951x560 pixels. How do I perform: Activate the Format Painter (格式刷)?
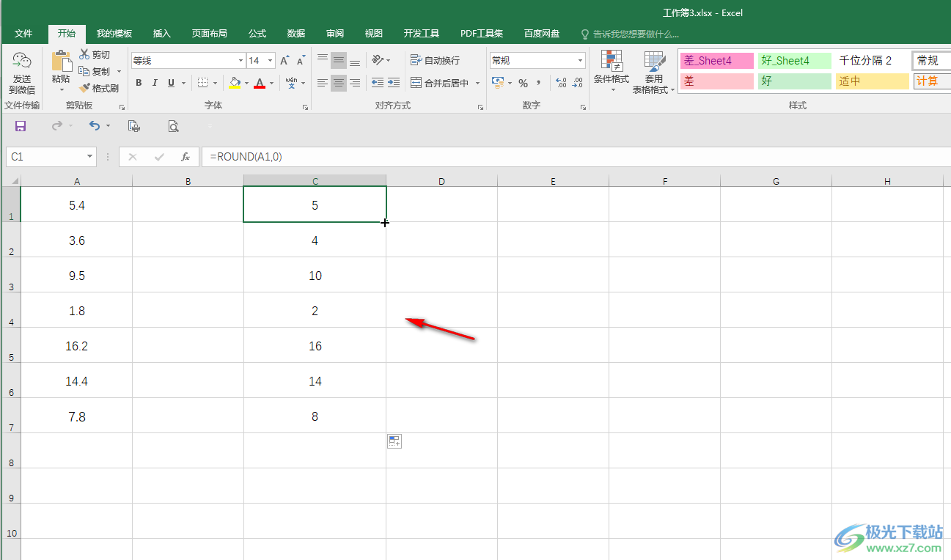click(99, 88)
